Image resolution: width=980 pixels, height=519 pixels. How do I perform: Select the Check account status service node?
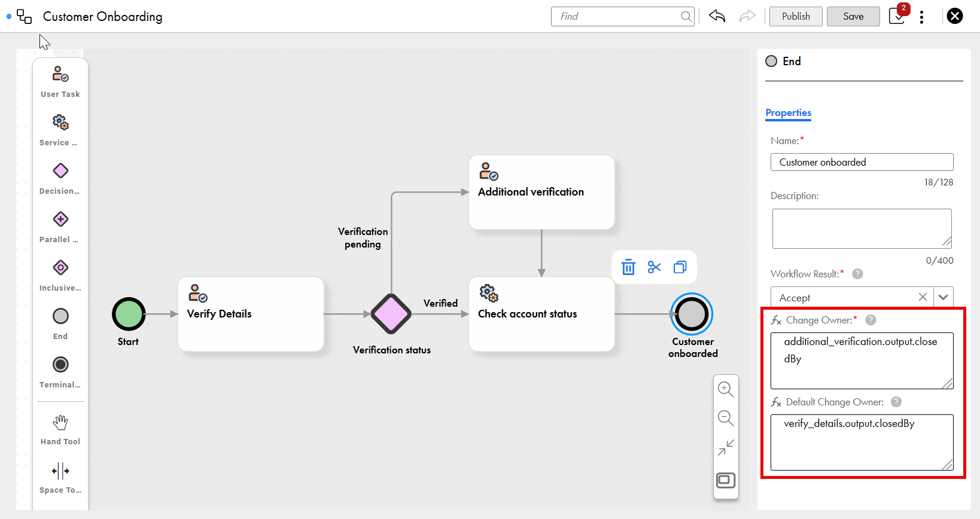coord(541,314)
